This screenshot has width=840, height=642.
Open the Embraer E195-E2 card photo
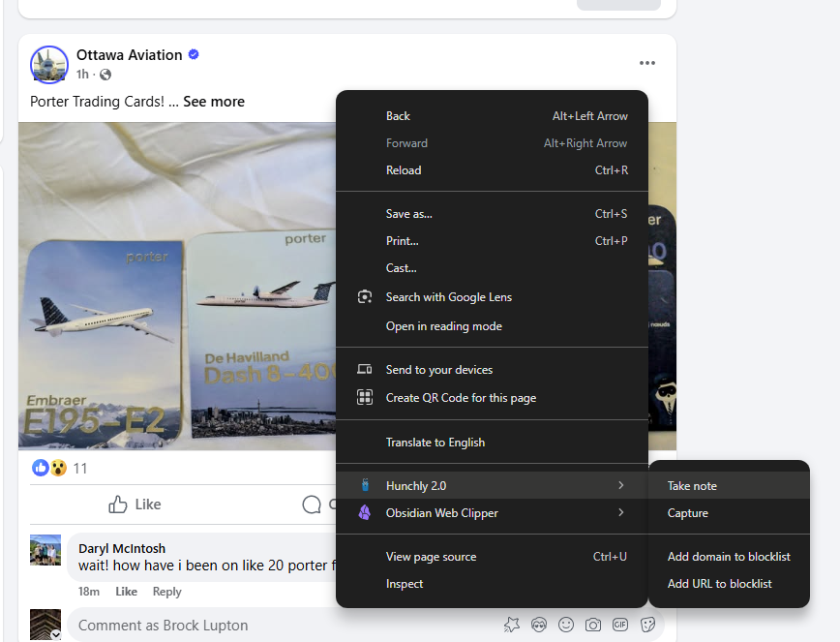tap(103, 343)
